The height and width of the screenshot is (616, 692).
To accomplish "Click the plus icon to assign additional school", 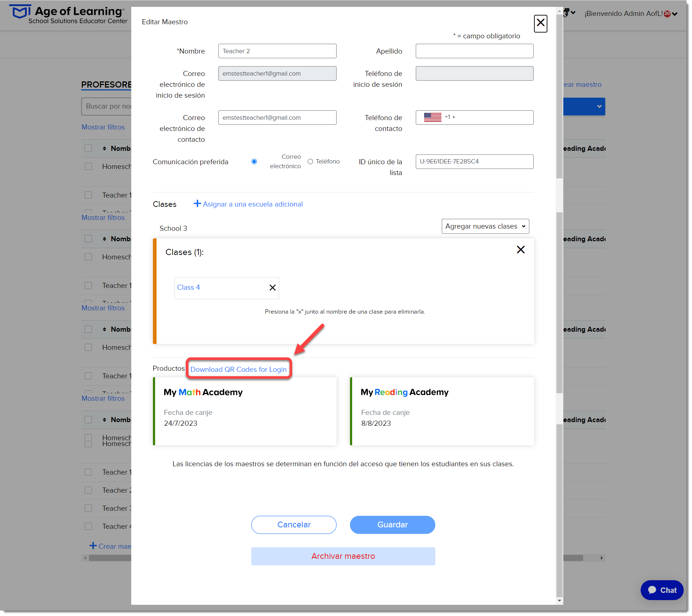I will (x=197, y=204).
